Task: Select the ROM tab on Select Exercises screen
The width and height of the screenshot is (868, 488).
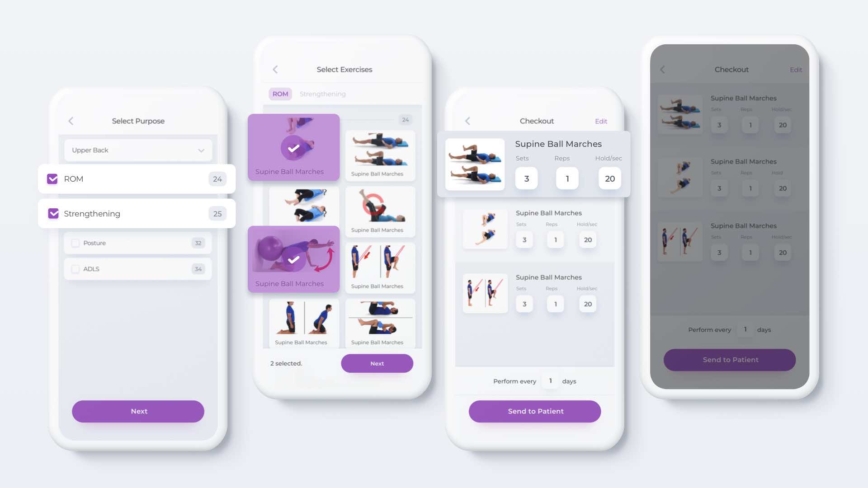Action: [280, 94]
